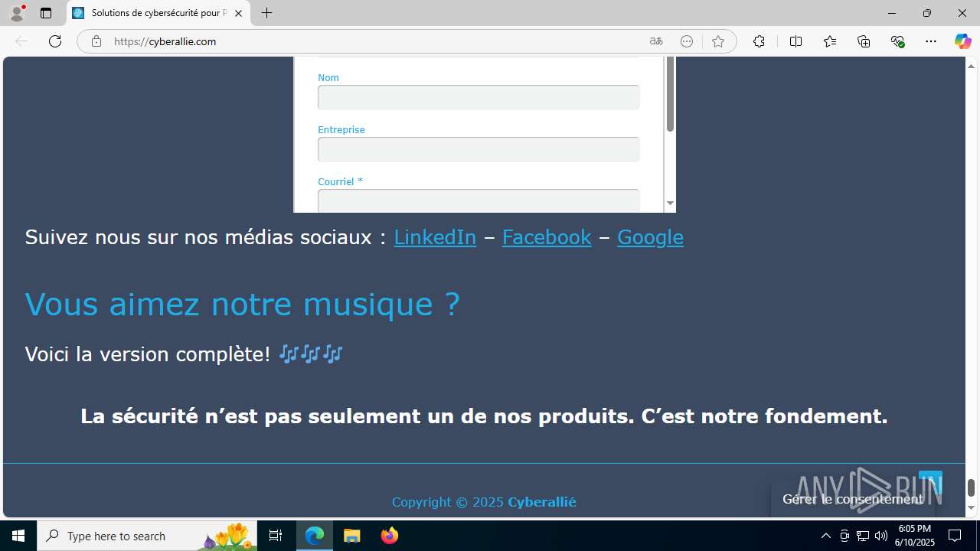The image size is (980, 551).
Task: Open a new tab with plus button
Action: (266, 13)
